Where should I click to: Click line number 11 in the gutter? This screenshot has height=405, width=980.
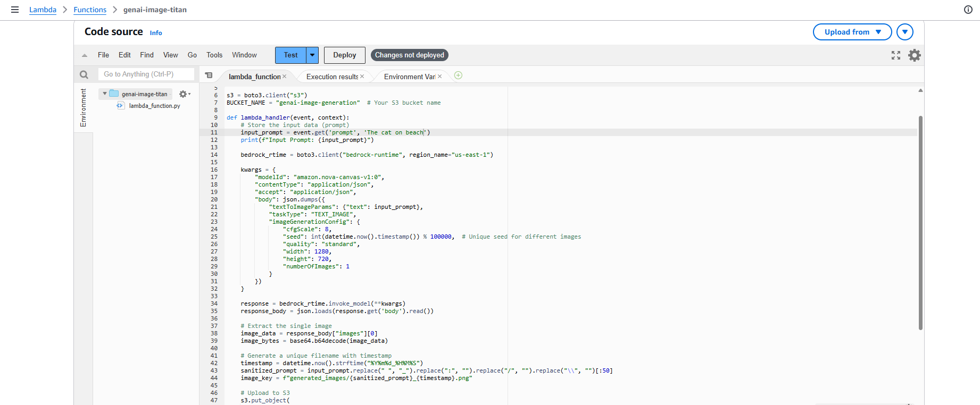click(214, 132)
